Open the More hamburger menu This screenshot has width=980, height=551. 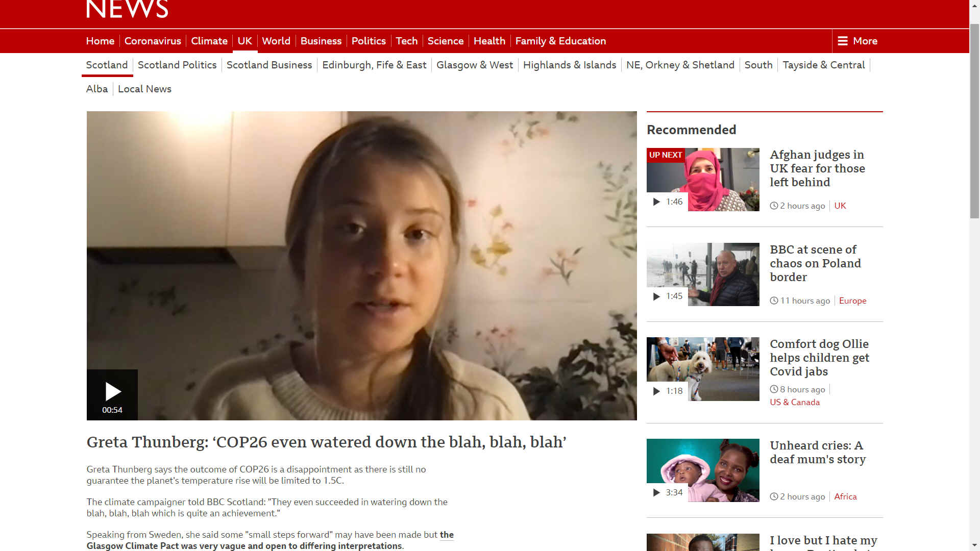pyautogui.click(x=857, y=41)
